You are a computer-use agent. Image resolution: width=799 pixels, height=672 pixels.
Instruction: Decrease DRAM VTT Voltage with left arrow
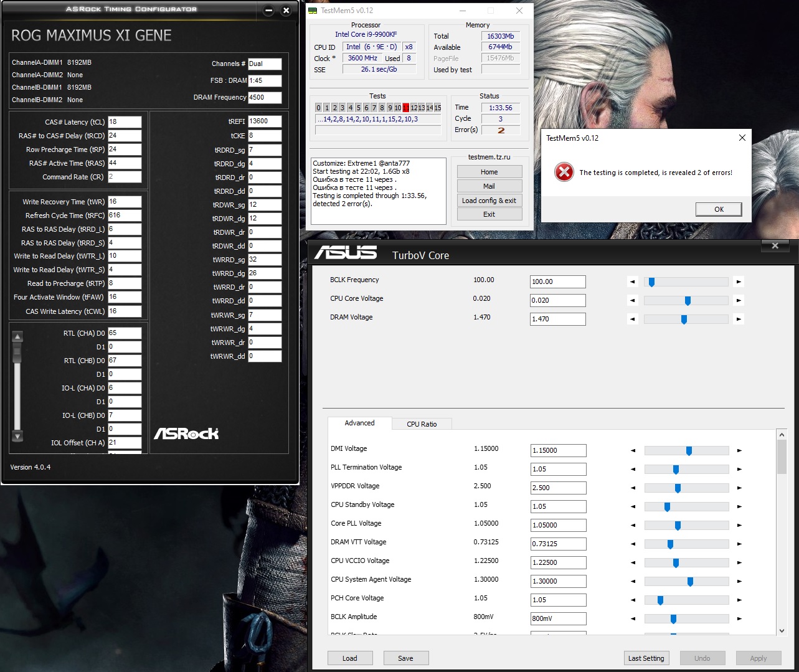(x=633, y=544)
